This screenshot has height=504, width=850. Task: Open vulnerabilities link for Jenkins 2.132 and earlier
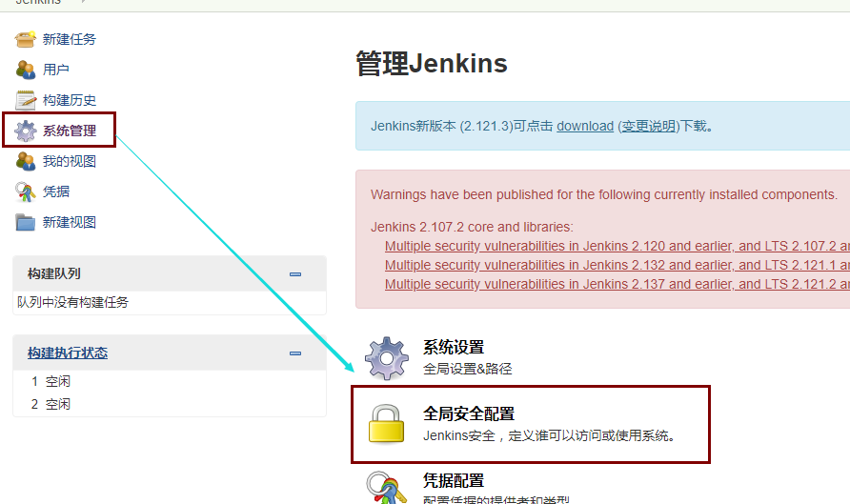[x=617, y=265]
